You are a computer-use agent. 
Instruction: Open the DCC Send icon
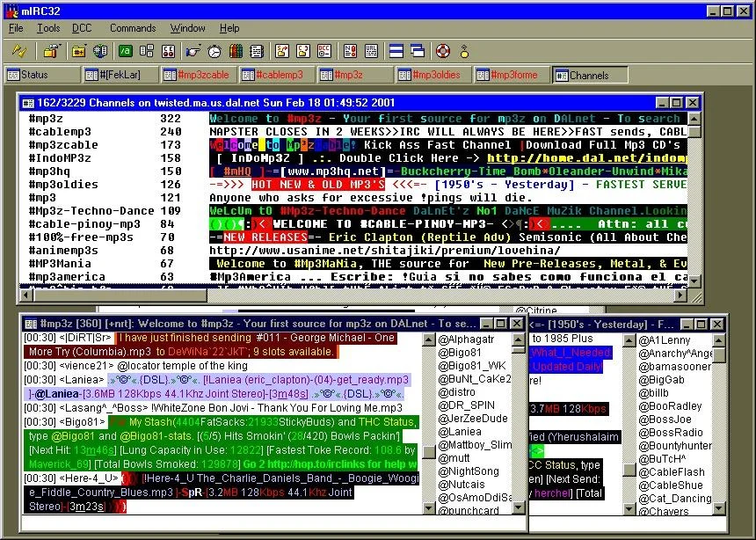tap(281, 50)
